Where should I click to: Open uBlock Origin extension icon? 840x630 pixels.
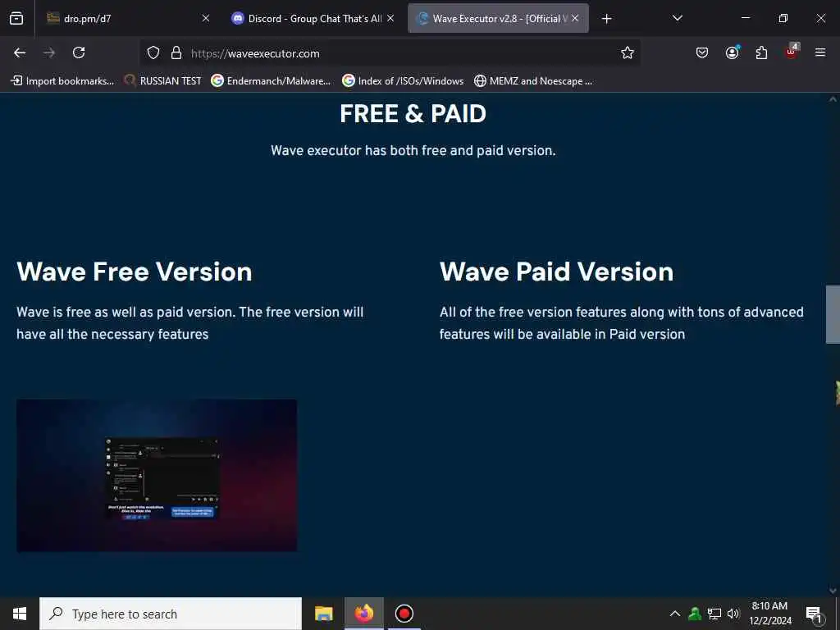point(792,52)
